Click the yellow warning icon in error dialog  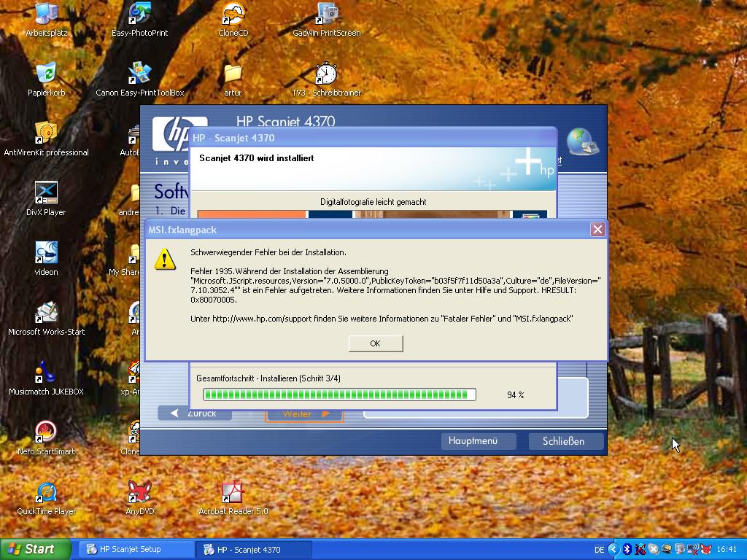pos(165,259)
